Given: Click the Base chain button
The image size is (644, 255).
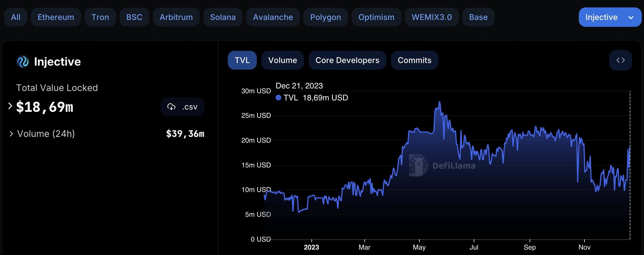Looking at the screenshot, I should (x=478, y=17).
